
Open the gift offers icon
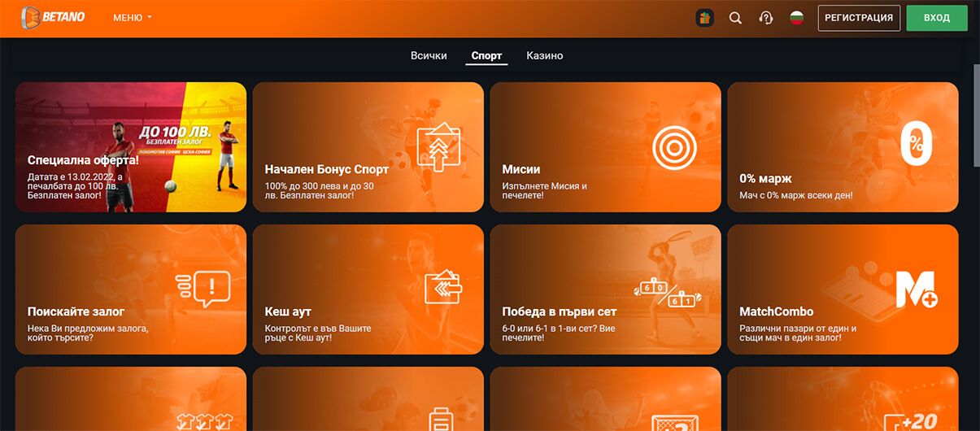click(705, 18)
